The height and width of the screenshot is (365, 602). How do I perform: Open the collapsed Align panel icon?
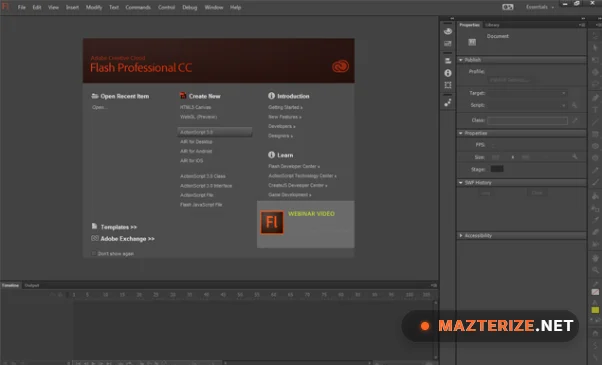tap(448, 61)
